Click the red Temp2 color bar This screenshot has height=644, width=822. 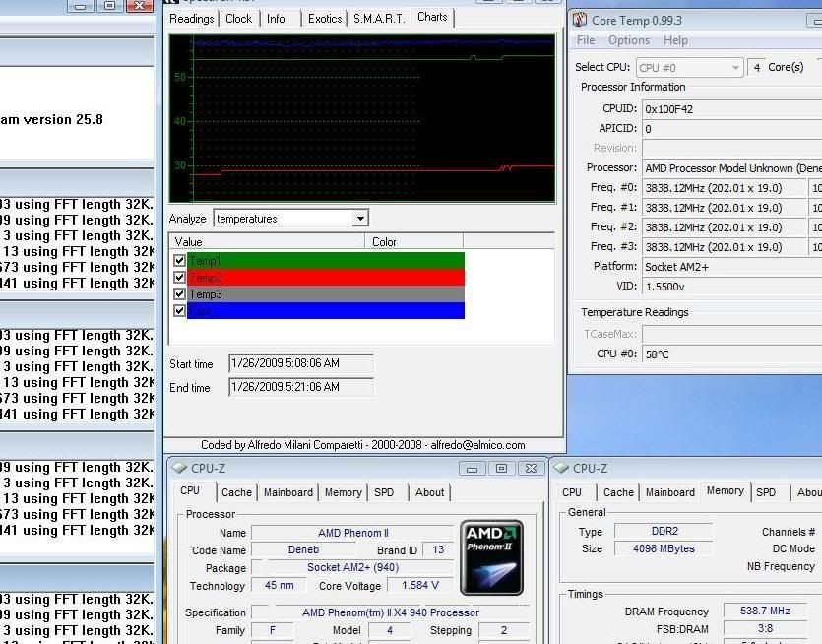coord(326,278)
